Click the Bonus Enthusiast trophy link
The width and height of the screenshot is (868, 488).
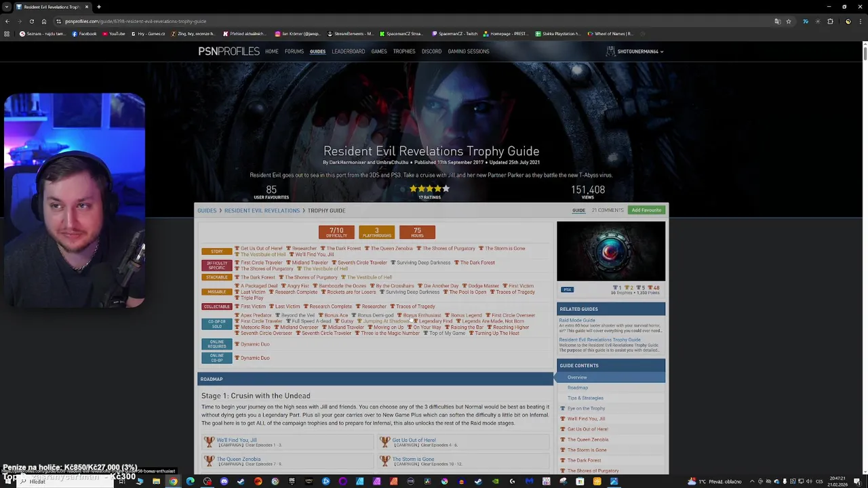(x=422, y=315)
